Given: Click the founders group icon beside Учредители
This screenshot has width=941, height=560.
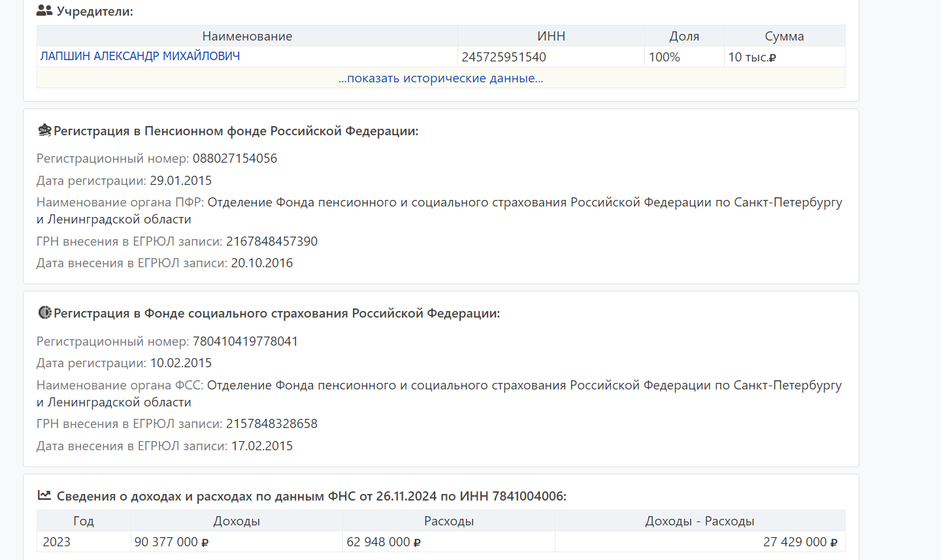Looking at the screenshot, I should (44, 10).
